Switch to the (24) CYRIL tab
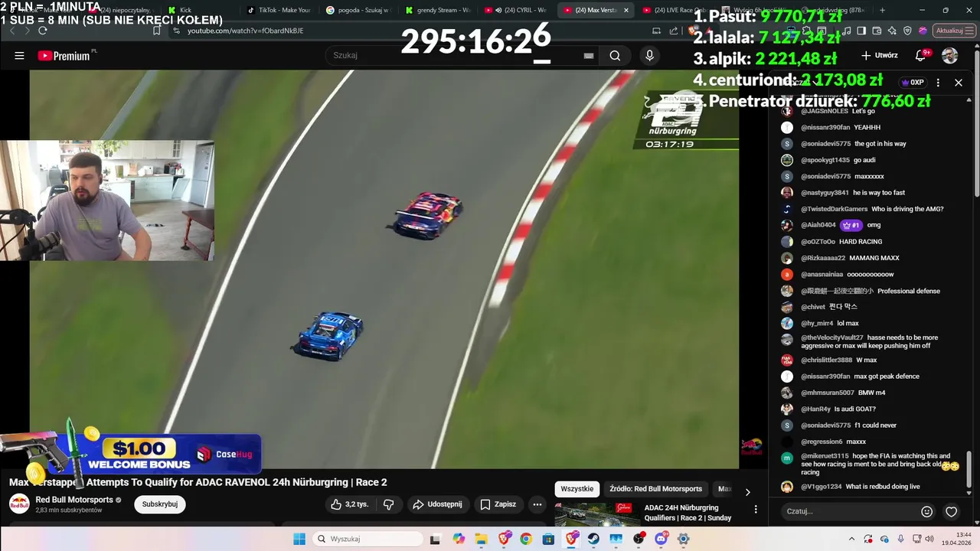 (517, 10)
